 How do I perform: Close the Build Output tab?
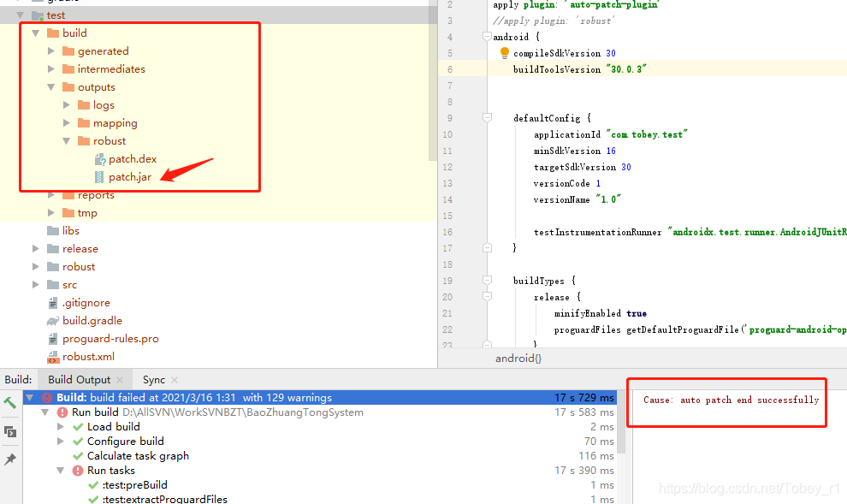[x=120, y=380]
